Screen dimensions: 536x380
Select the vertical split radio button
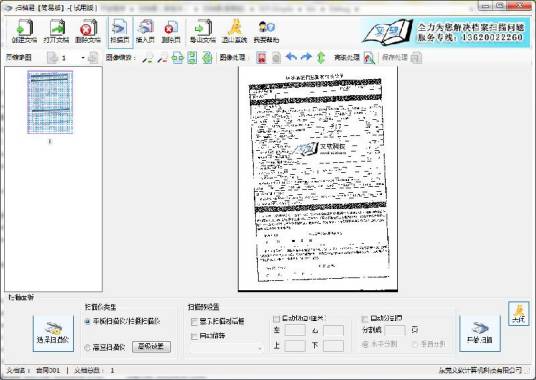pos(415,344)
